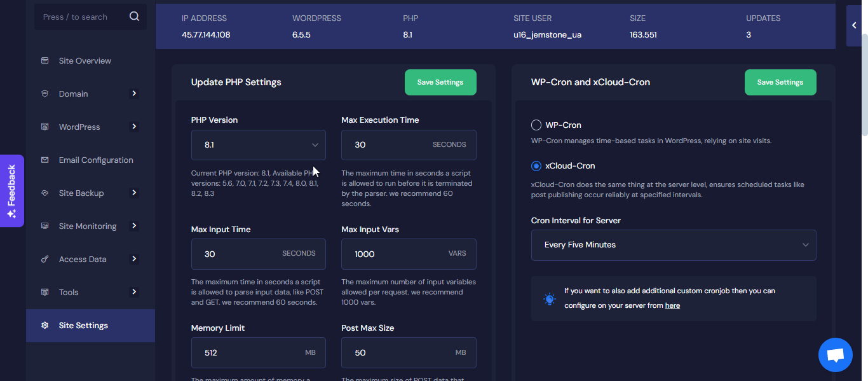Change the Cron Interval for Server dropdown

click(674, 245)
